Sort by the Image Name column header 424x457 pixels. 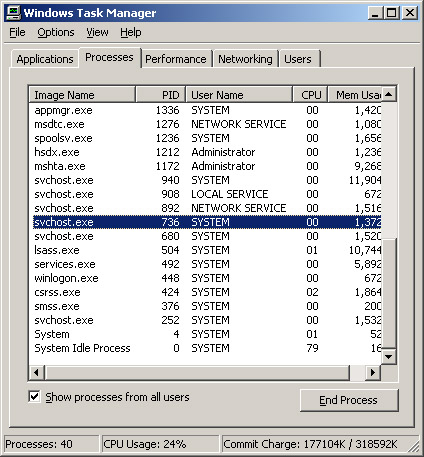point(82,95)
